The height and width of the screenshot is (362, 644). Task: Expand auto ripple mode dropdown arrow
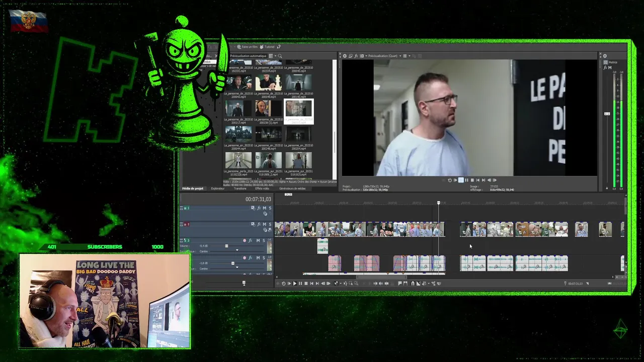(429, 283)
